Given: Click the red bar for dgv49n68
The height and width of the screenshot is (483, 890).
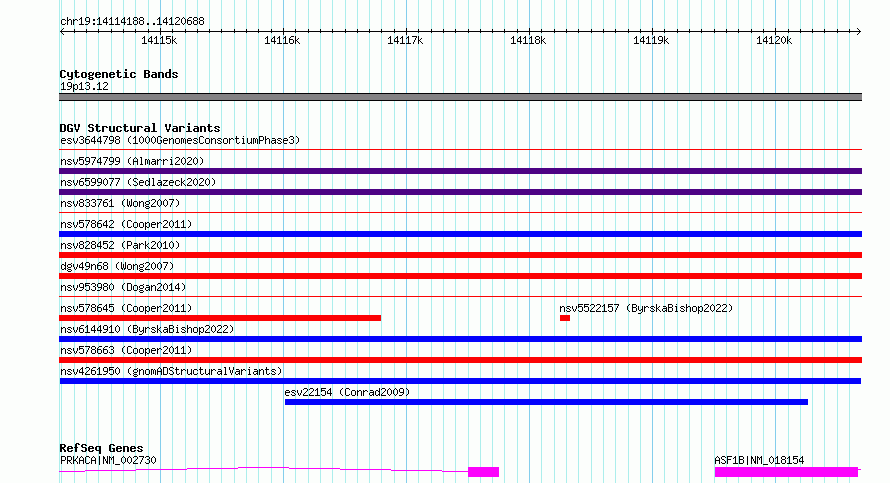Looking at the screenshot, I should (x=460, y=276).
